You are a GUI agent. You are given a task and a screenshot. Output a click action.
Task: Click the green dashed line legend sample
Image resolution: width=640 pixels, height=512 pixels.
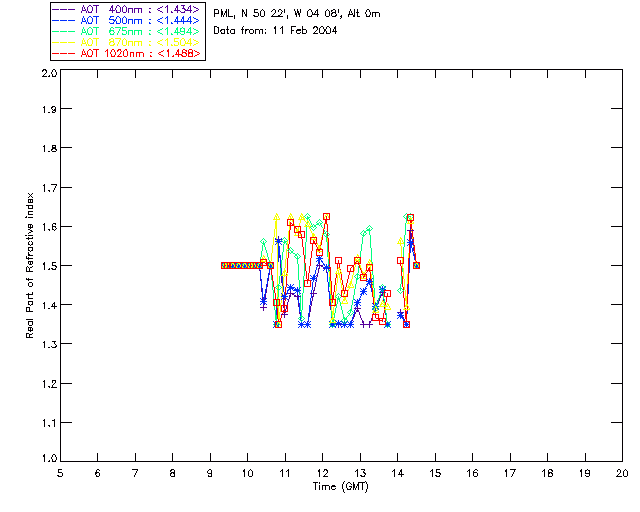[x=64, y=31]
